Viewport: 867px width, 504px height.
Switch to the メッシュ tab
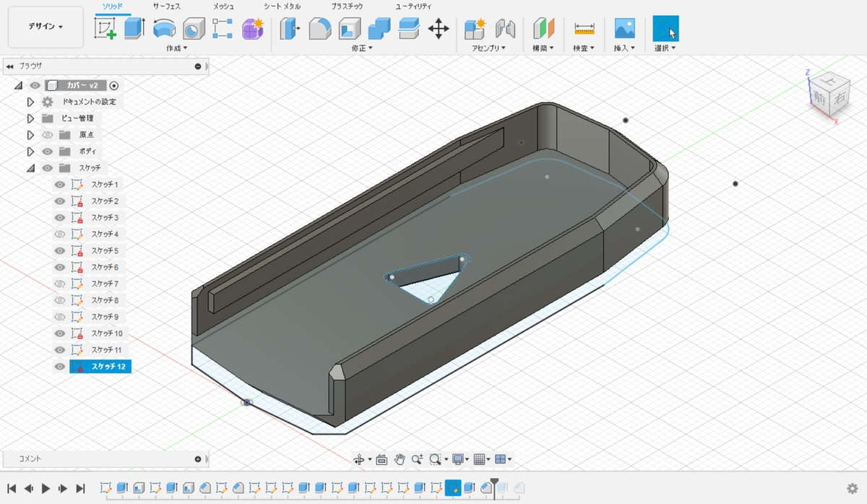[x=223, y=6]
